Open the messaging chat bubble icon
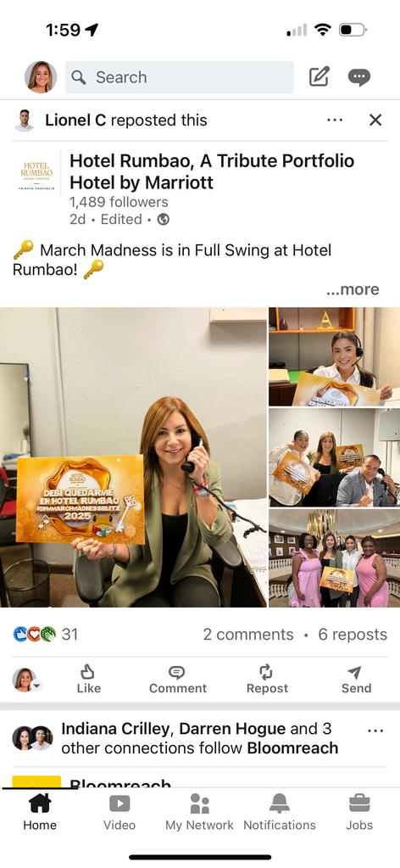 pos(359,77)
